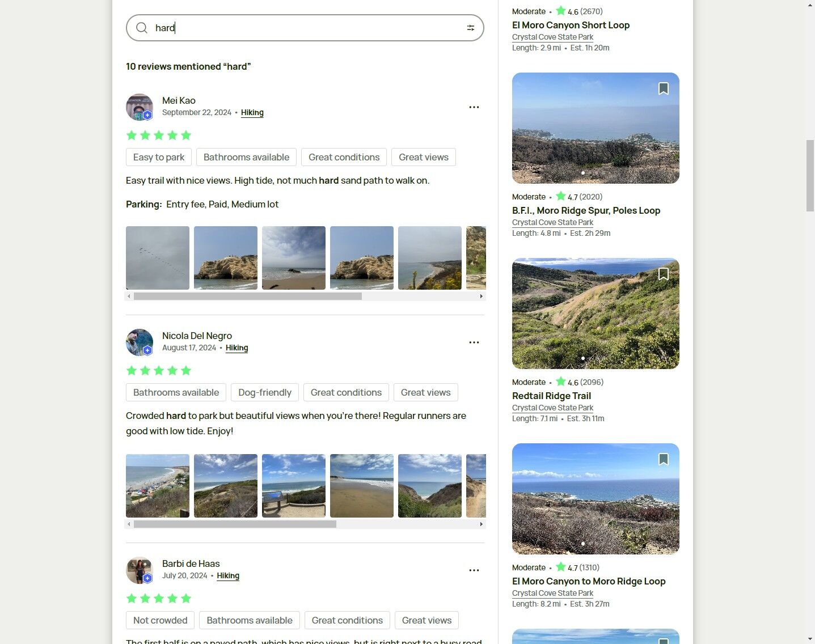The image size is (815, 644).
Task: Open Barbi de Haas's profile avatar
Action: click(x=140, y=570)
